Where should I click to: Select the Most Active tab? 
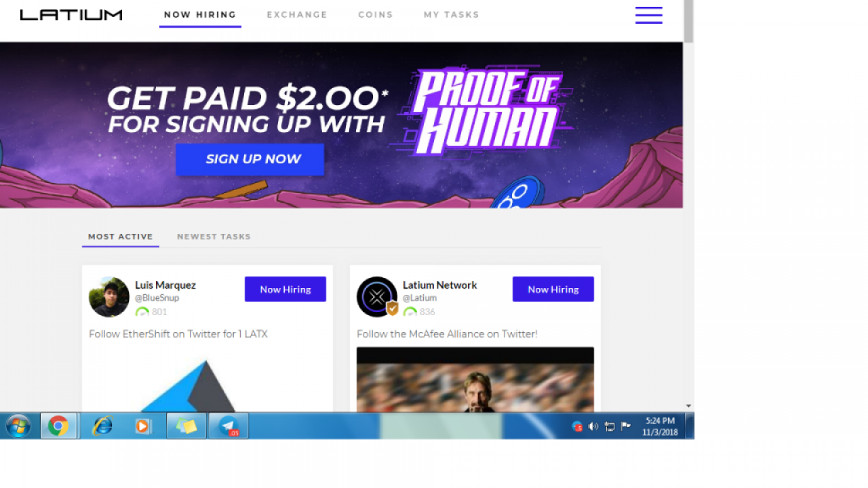pyautogui.click(x=121, y=237)
